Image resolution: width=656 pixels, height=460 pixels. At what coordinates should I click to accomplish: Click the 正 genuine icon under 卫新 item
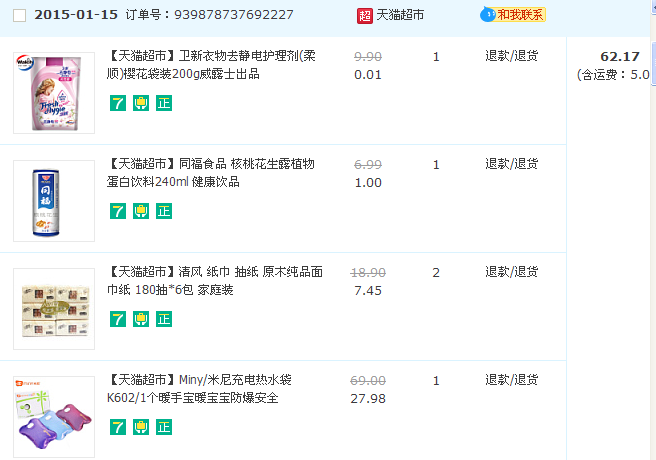tap(164, 103)
